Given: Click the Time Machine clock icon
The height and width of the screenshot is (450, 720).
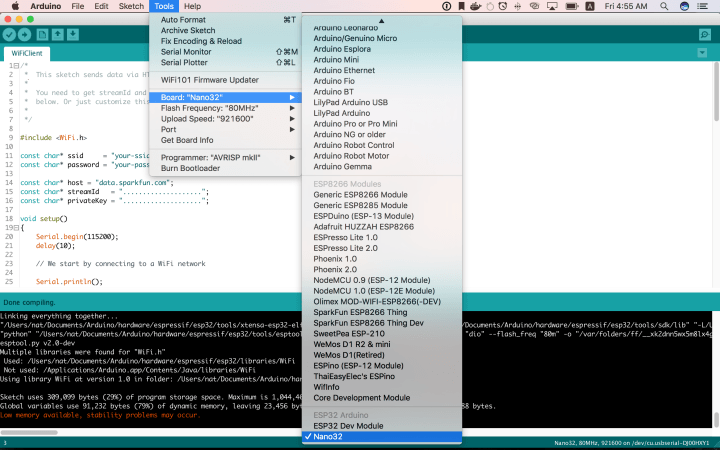Looking at the screenshot, I should tap(503, 6).
